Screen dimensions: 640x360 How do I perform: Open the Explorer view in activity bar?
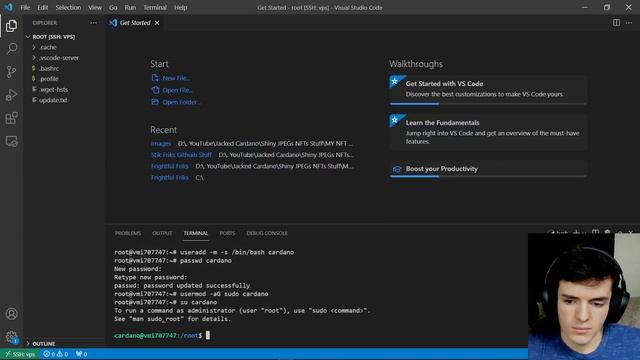coord(11,26)
